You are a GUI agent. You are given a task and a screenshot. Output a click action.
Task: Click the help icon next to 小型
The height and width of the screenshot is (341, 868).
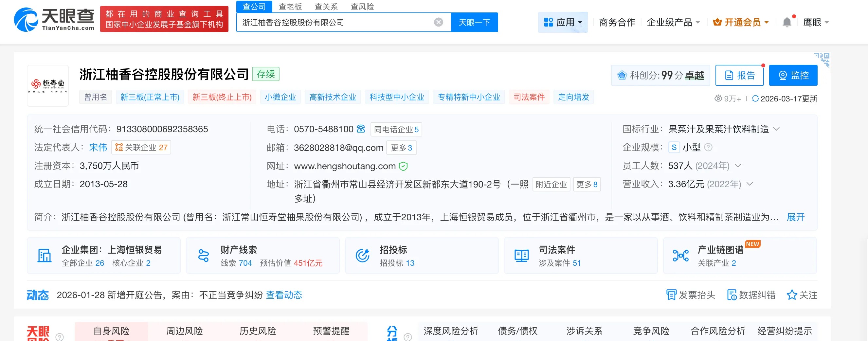click(x=708, y=147)
